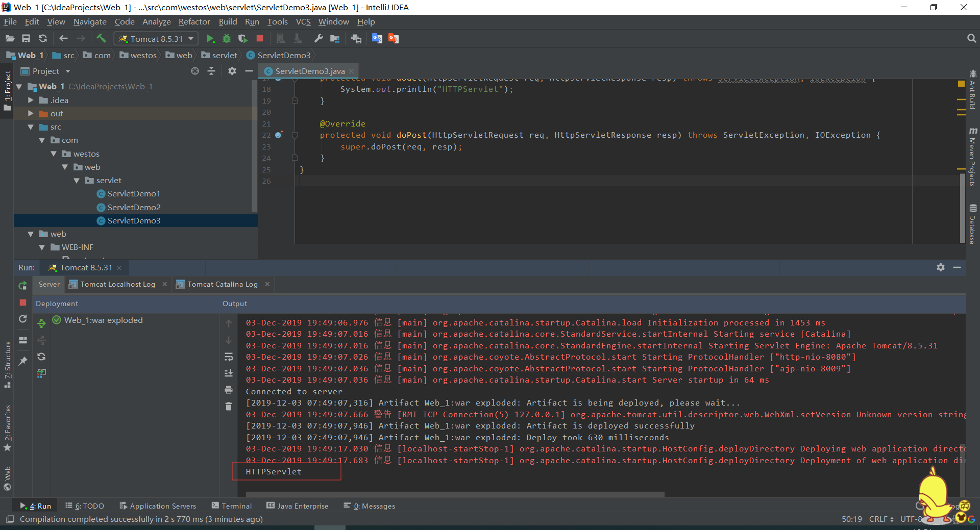Expand the WEB-INF folder
This screenshot has width=980, height=530.
tap(43, 247)
